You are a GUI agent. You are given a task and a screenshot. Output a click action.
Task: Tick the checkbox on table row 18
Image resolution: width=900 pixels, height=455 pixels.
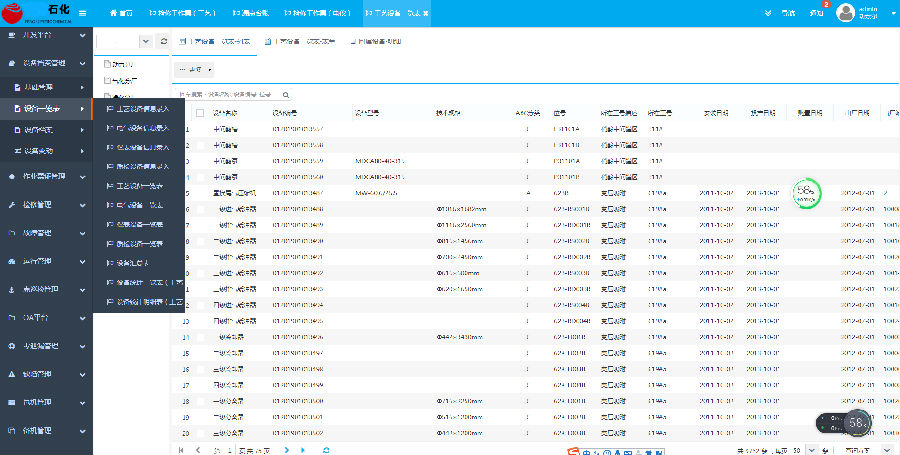pos(200,401)
